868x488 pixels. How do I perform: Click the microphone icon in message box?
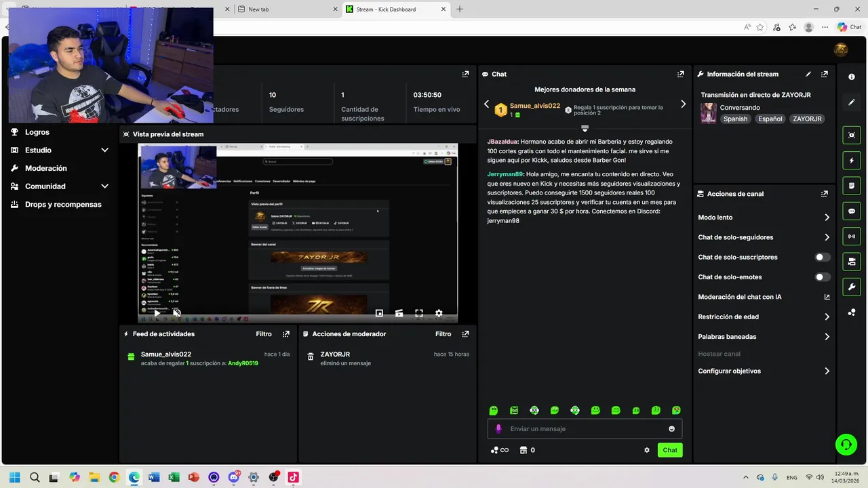498,428
